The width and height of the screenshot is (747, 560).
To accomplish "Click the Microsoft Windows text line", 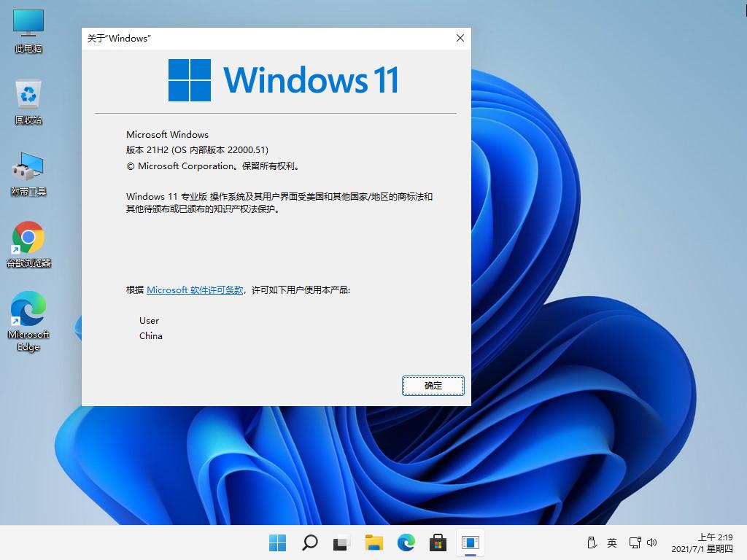I will point(167,135).
